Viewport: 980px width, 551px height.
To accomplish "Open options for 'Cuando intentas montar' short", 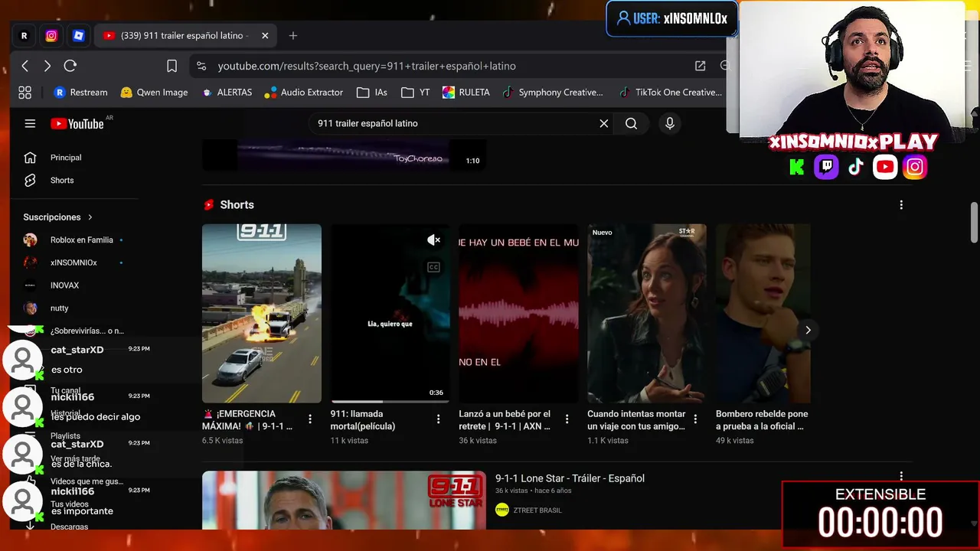I will point(696,419).
